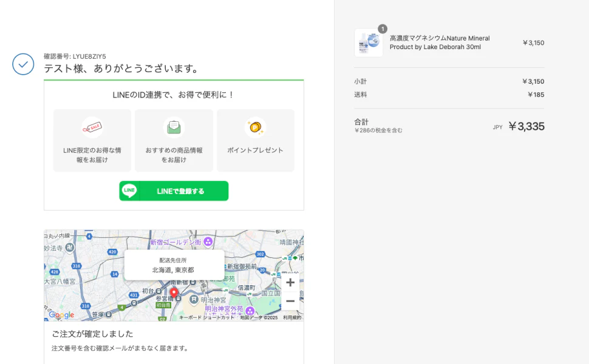Zoom out on the map with minus
Screen dimensions: 589x364
click(x=290, y=301)
